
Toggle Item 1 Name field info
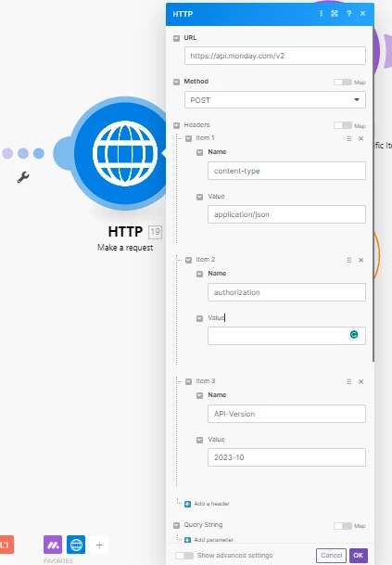click(200, 152)
